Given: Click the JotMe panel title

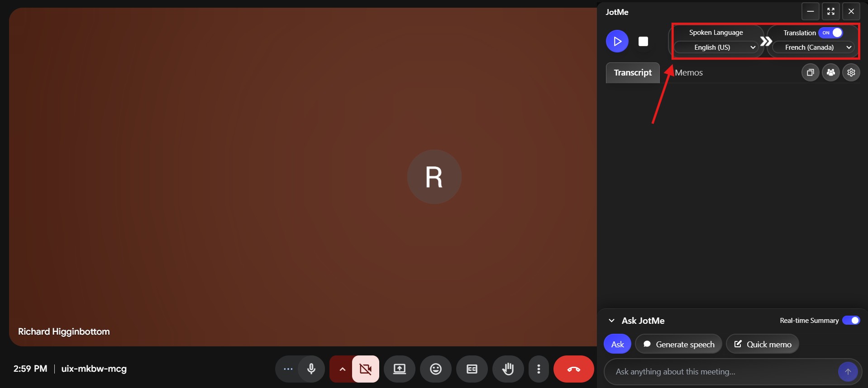Looking at the screenshot, I should point(617,12).
